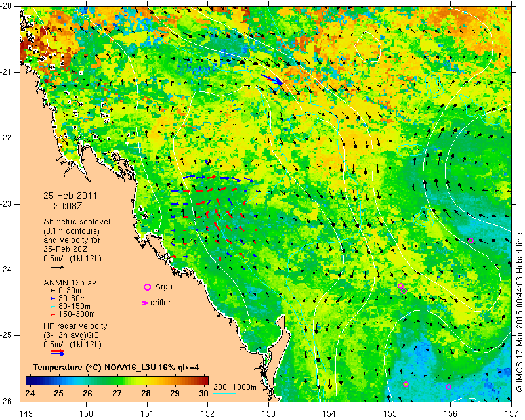Screen dimensions: 525x420
Task: Click the black altimetric velocity scale arrow
Action: tap(58, 267)
